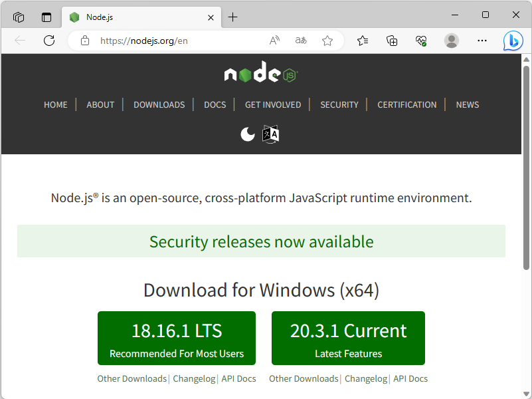This screenshot has height=399, width=532.
Task: Open the Bing Chat sidebar
Action: pos(513,41)
